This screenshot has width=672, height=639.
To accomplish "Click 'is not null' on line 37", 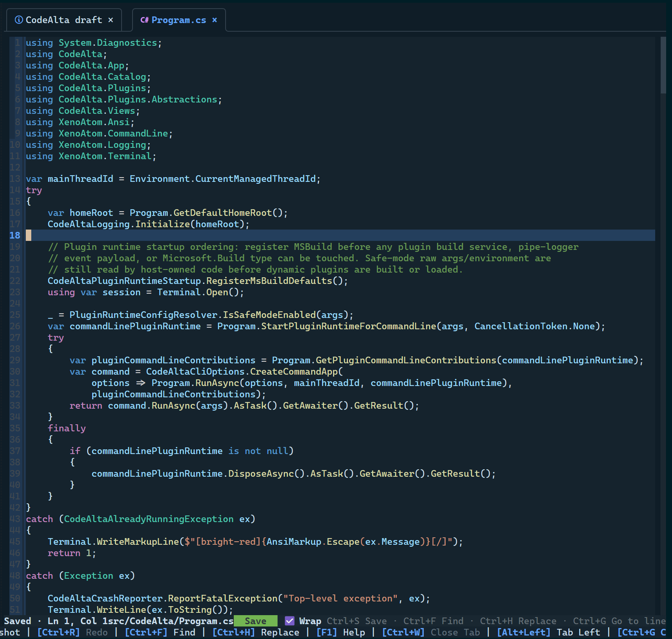I will pos(258,451).
